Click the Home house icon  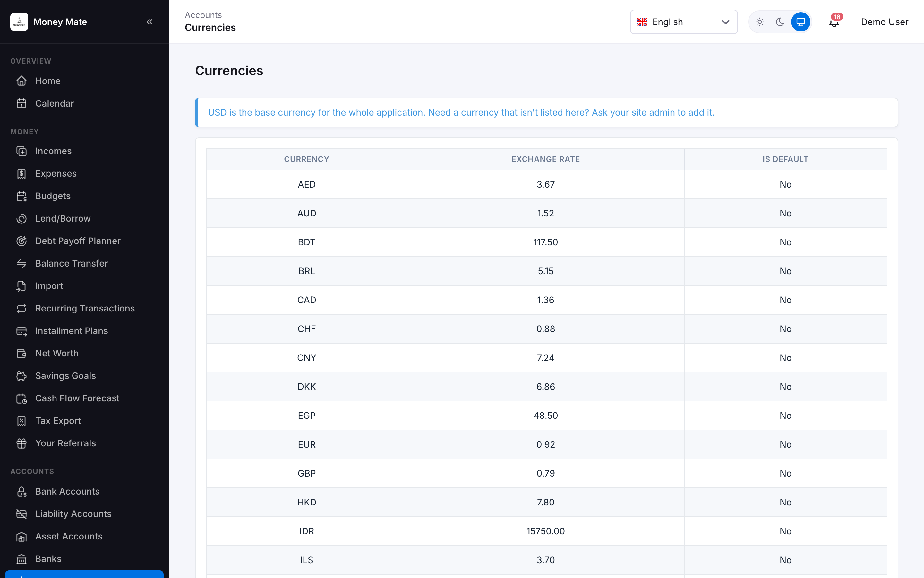click(21, 81)
